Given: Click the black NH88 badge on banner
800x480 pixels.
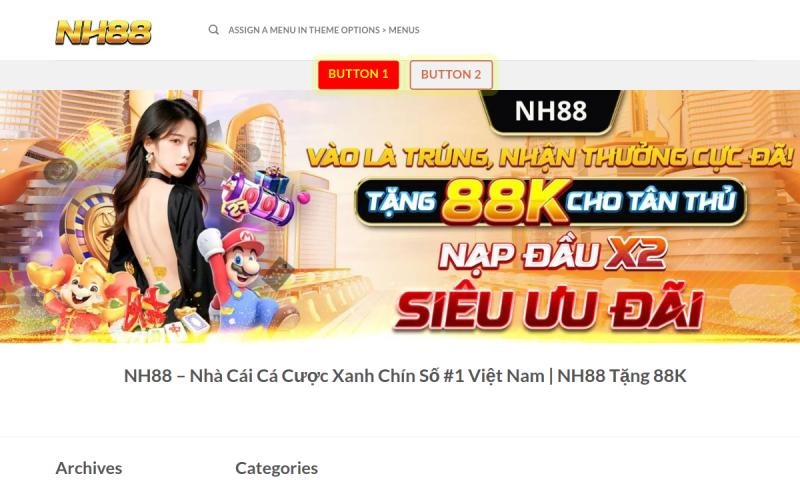Looking at the screenshot, I should click(551, 111).
